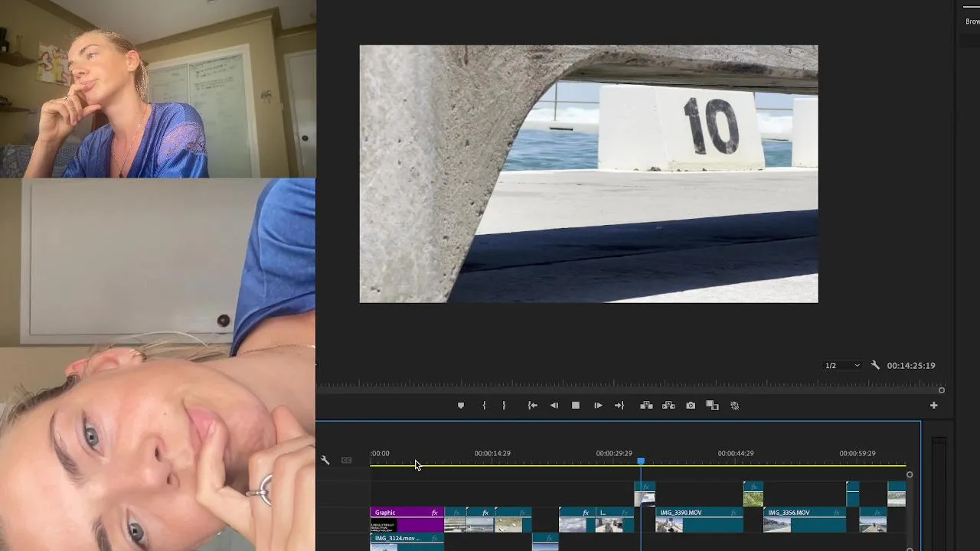Image resolution: width=980 pixels, height=551 pixels.
Task: Step forward one frame
Action: pyautogui.click(x=598, y=406)
